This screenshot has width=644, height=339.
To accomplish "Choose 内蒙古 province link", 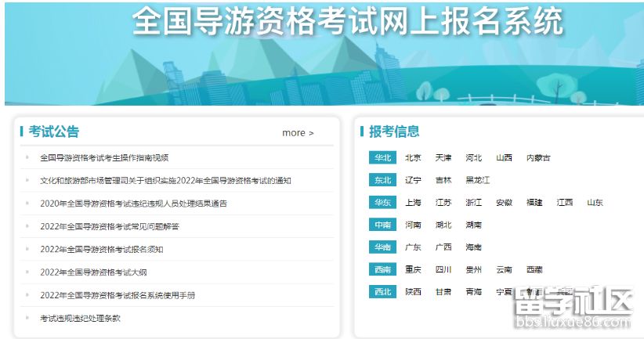I will 538,157.
